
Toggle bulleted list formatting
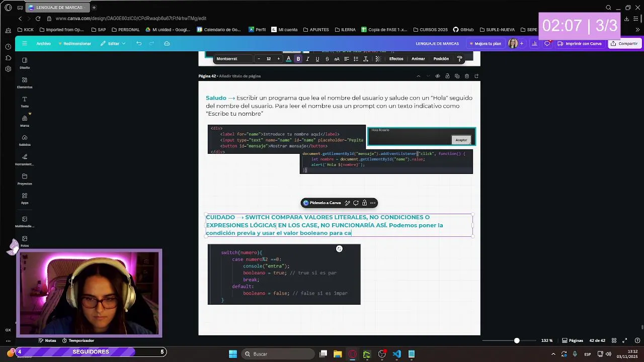point(356,59)
